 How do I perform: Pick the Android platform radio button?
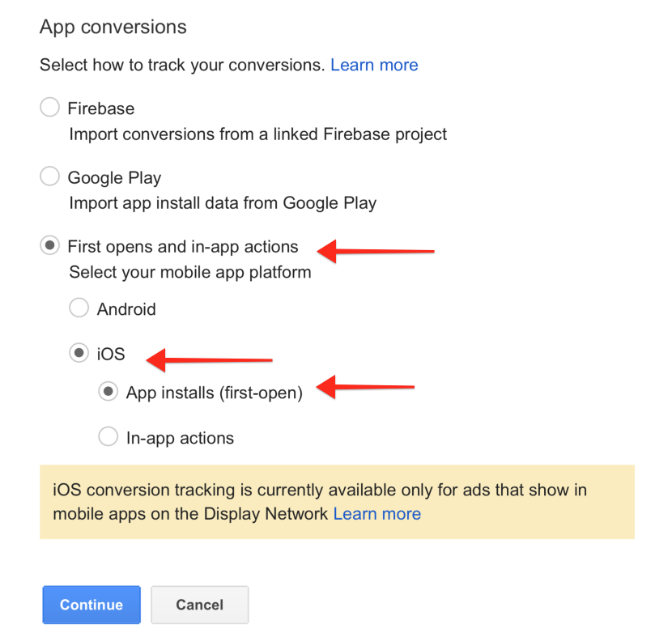(x=79, y=308)
